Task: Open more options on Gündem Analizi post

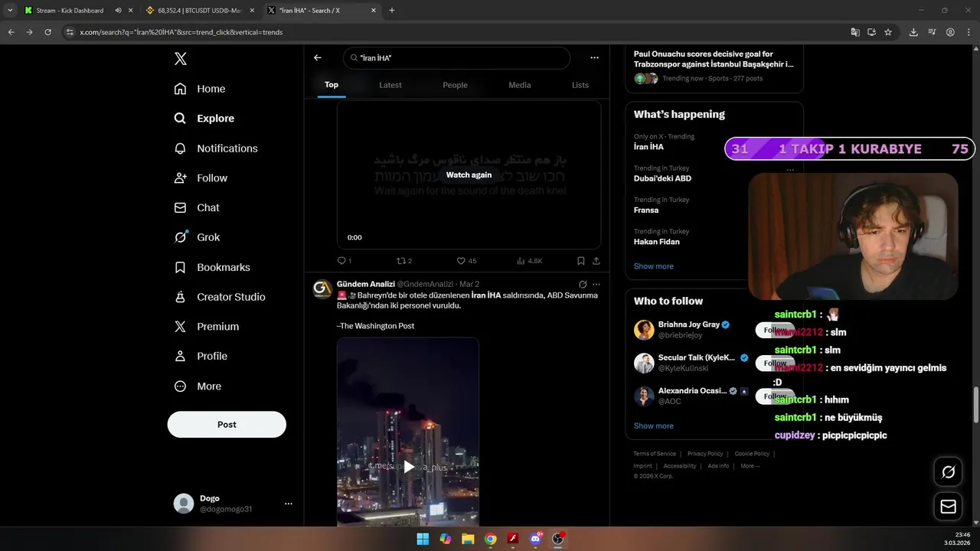Action: click(x=596, y=285)
